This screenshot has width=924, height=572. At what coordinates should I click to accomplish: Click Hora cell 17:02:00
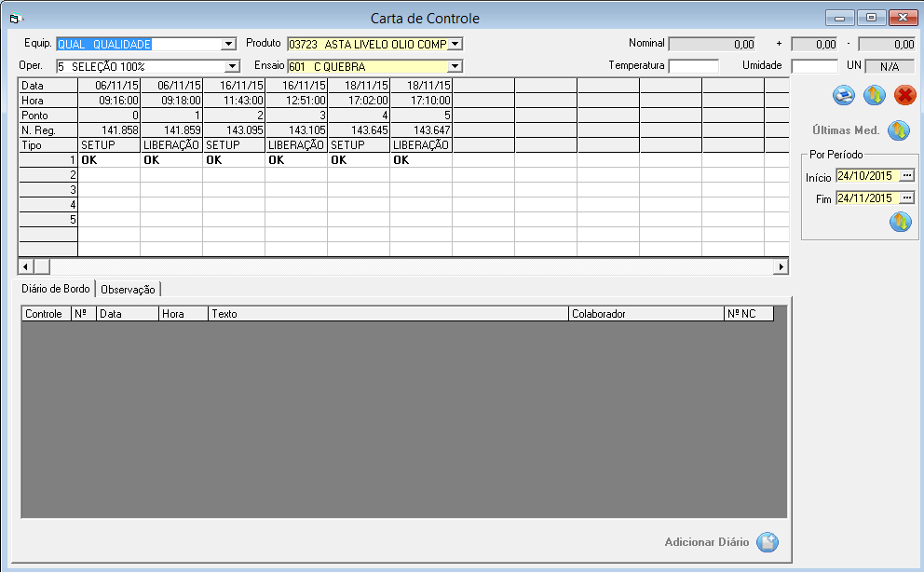click(359, 101)
